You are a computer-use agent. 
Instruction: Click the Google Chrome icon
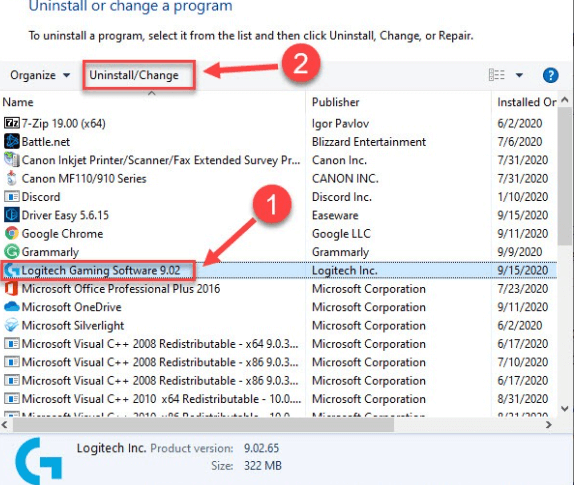tap(12, 233)
